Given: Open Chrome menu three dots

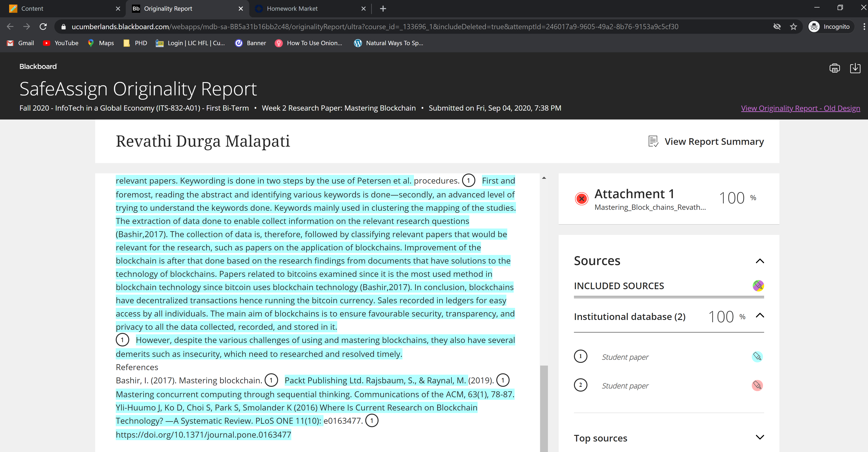Looking at the screenshot, I should pos(864,27).
